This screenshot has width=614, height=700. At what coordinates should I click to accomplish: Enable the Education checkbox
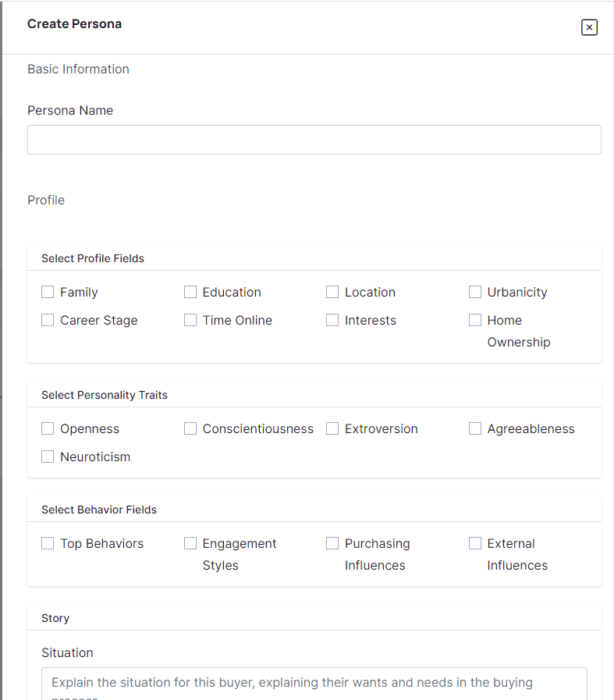(190, 292)
